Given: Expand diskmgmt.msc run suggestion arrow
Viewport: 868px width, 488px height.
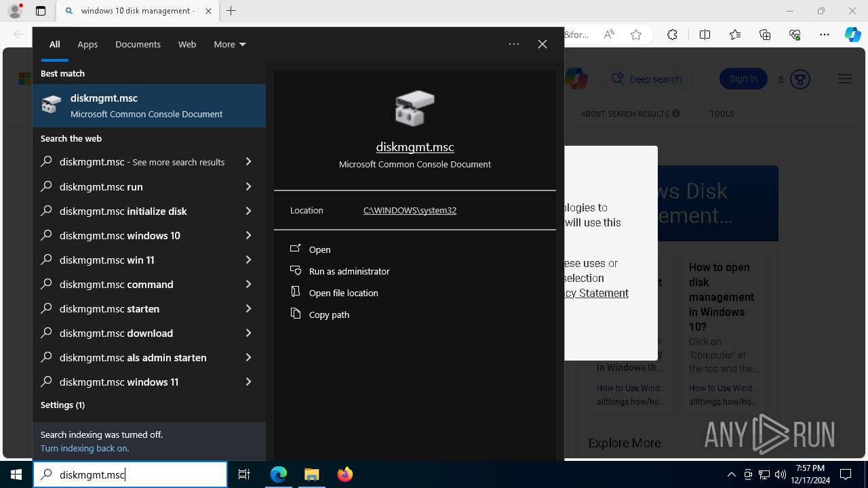Looking at the screenshot, I should 248,186.
